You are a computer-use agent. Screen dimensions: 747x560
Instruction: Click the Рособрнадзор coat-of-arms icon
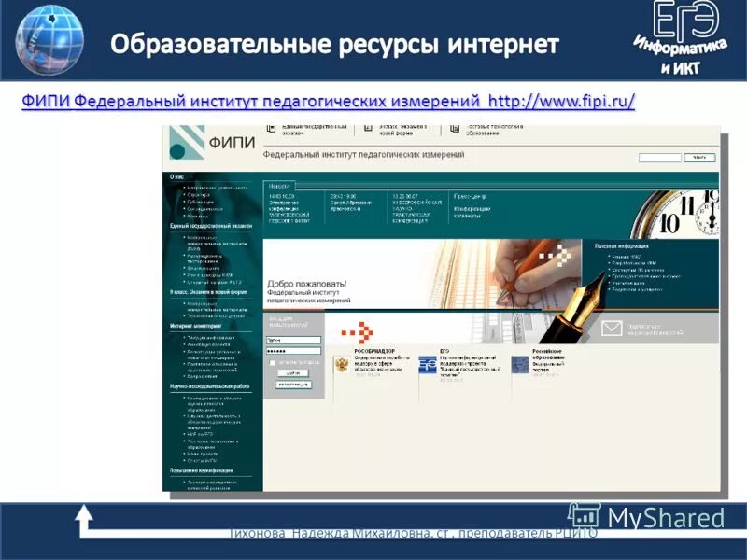(x=342, y=365)
